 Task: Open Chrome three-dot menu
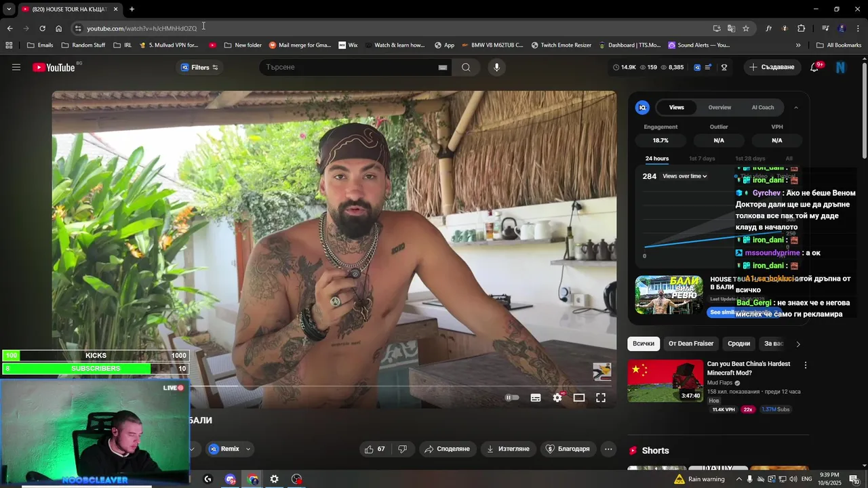point(859,28)
